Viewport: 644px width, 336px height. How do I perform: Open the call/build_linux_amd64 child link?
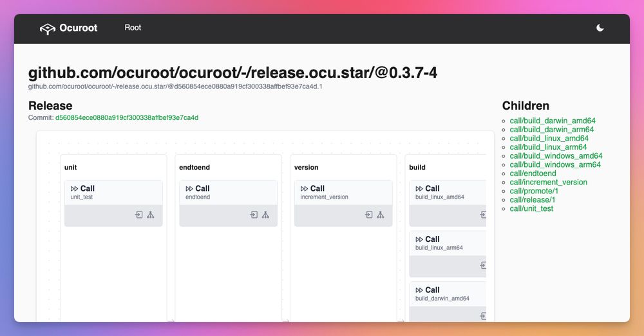click(549, 138)
